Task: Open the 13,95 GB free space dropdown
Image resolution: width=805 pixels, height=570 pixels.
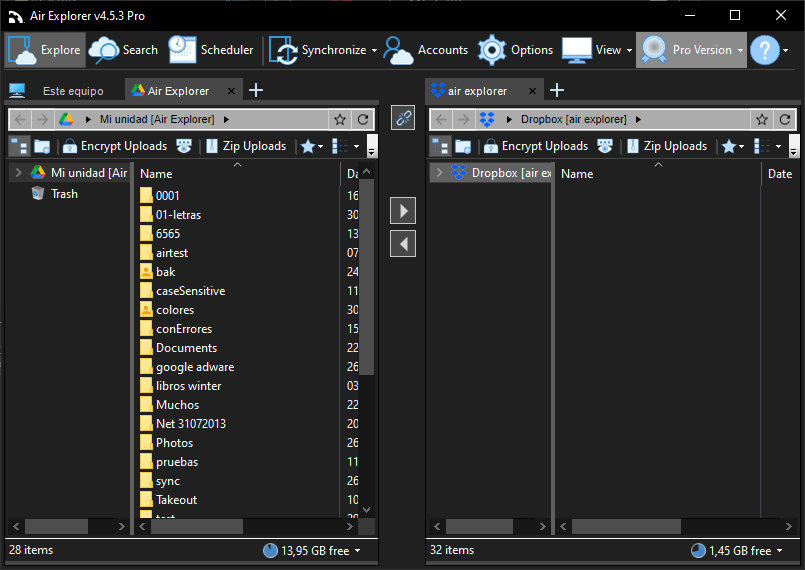Action: [x=312, y=551]
